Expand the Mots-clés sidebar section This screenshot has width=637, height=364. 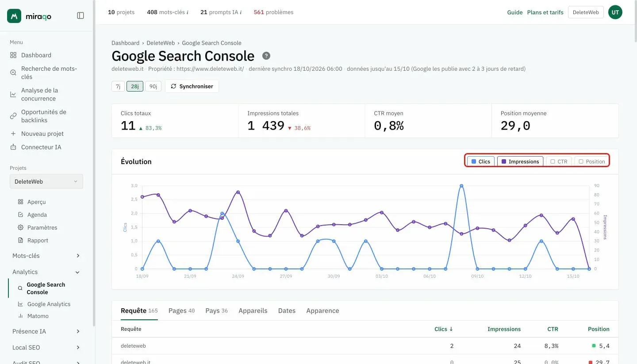46,256
